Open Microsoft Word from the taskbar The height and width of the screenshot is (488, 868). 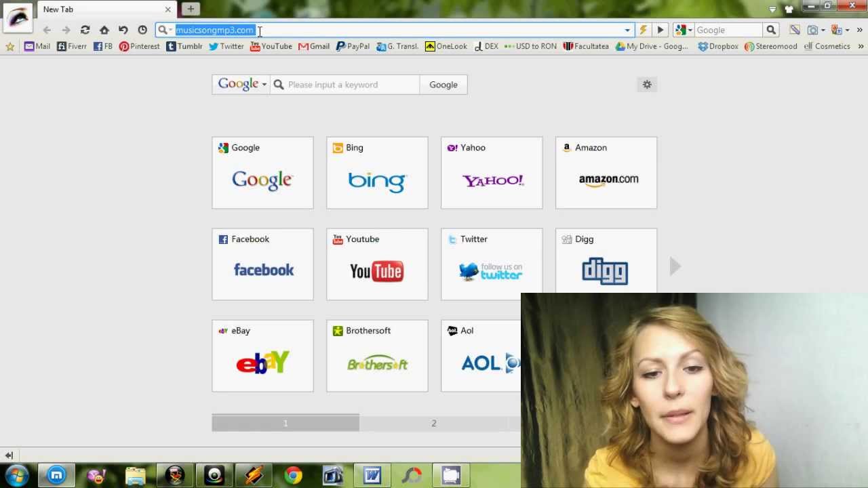(x=372, y=475)
